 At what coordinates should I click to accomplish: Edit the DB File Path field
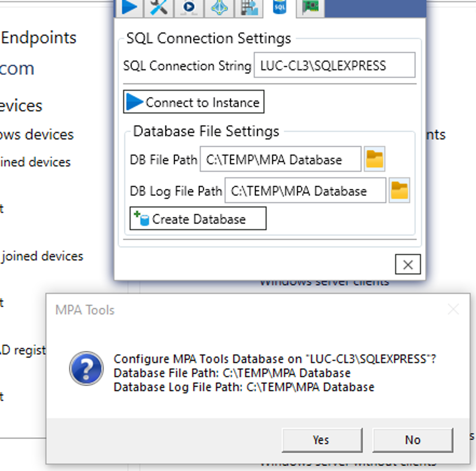pos(281,159)
